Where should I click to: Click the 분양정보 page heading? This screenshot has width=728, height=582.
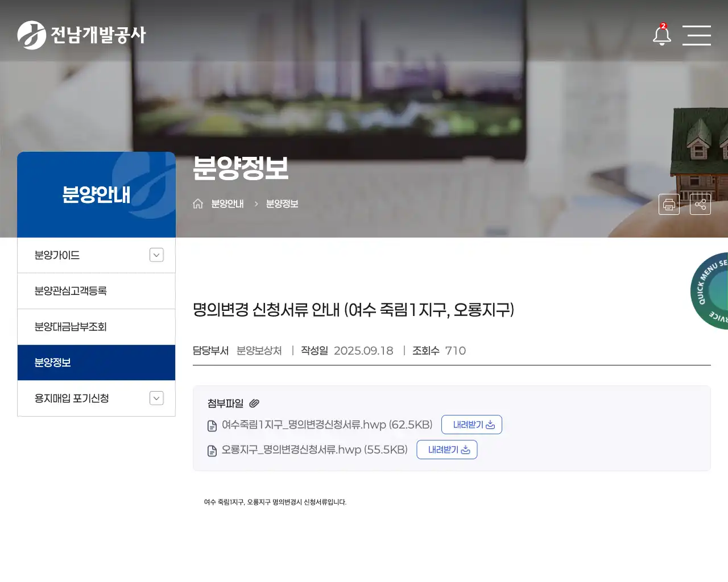tap(241, 168)
